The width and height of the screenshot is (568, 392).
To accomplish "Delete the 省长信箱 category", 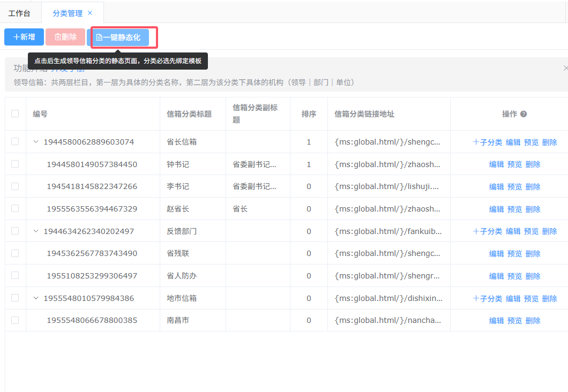I will (x=550, y=142).
